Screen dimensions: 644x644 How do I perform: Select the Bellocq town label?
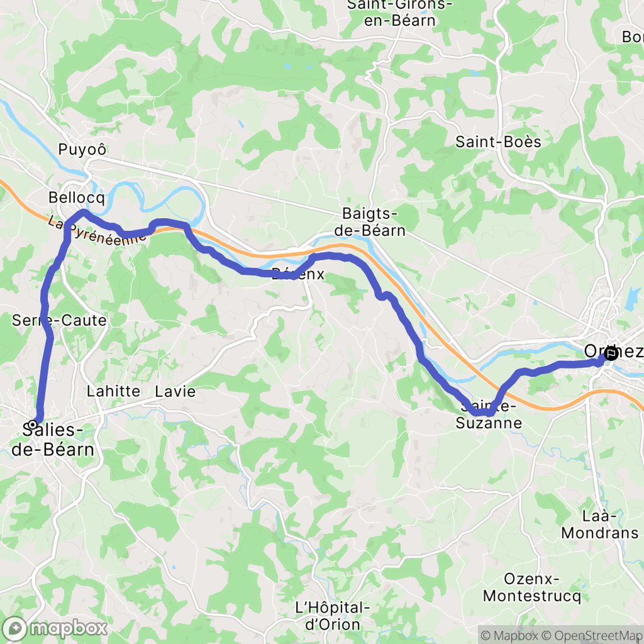(x=77, y=197)
